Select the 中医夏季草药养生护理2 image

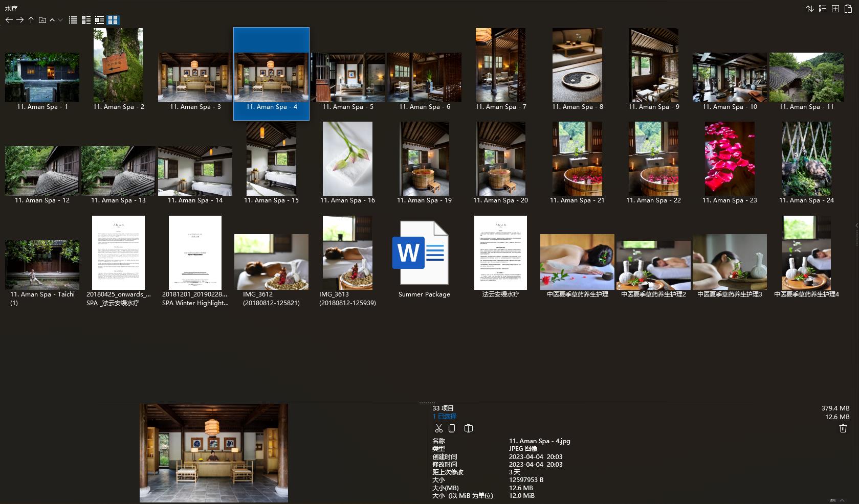[653, 265]
